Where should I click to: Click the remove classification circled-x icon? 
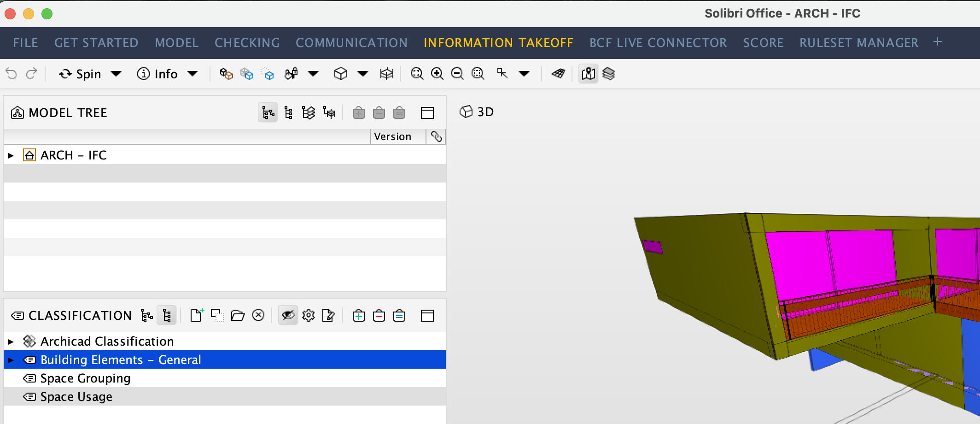[259, 315]
